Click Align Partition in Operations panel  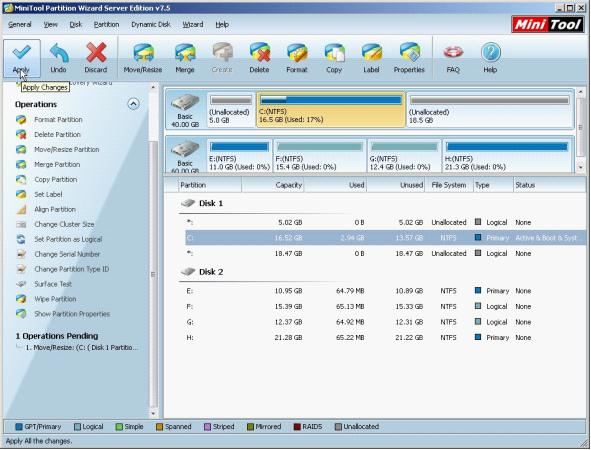click(55, 210)
